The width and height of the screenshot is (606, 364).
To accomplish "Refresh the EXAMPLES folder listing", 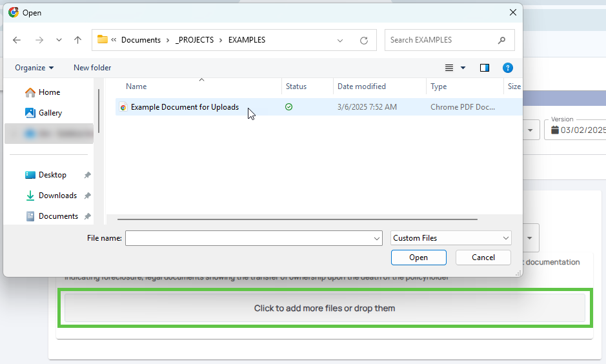I will coord(364,40).
